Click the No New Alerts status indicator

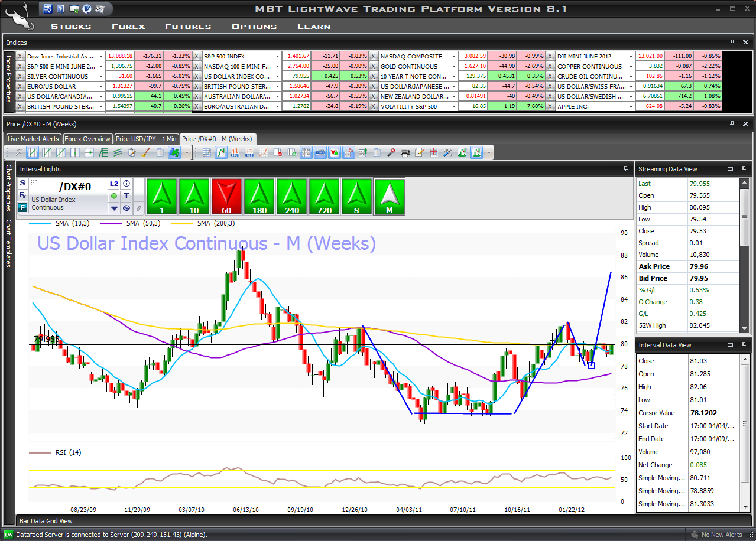click(716, 535)
